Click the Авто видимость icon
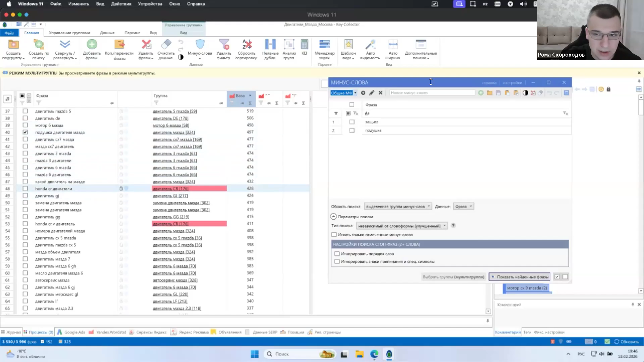 [x=370, y=45]
